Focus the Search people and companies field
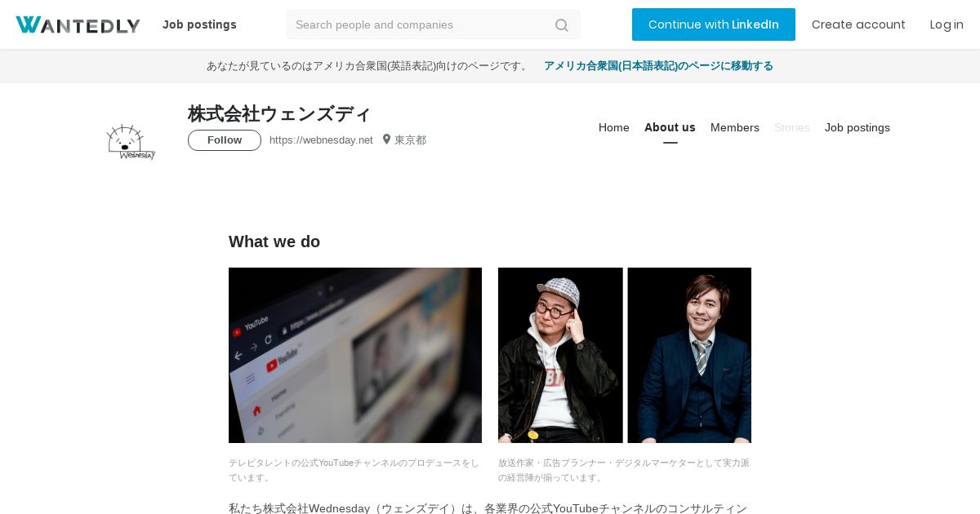 click(434, 24)
